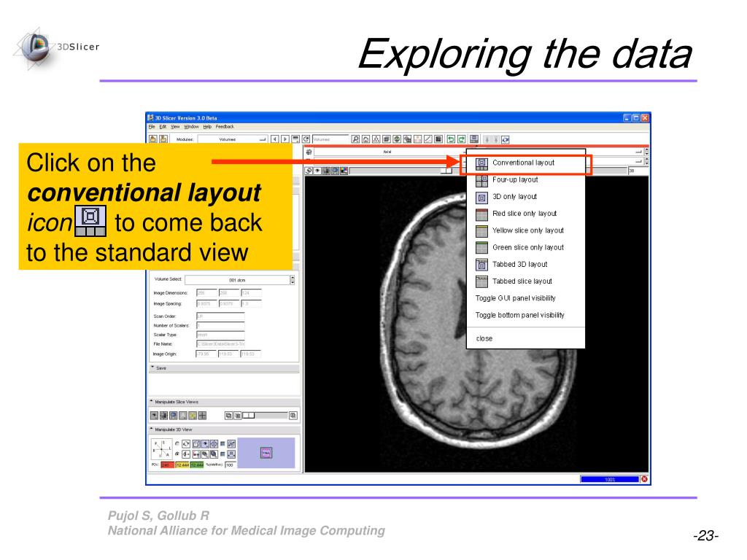This screenshot has width=747, height=560.
Task: Open the Edit menu
Action: [x=163, y=127]
